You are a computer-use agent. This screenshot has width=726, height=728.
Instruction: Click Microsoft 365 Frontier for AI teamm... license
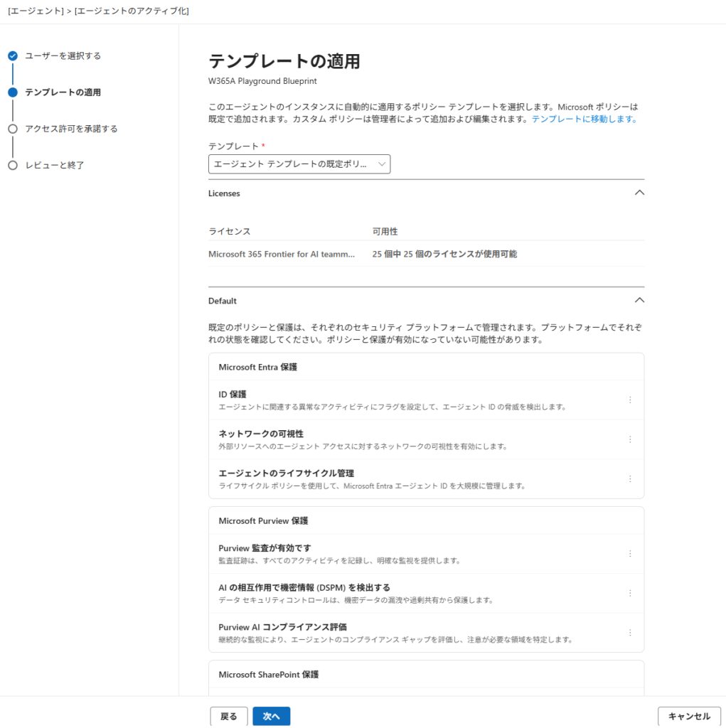click(282, 254)
